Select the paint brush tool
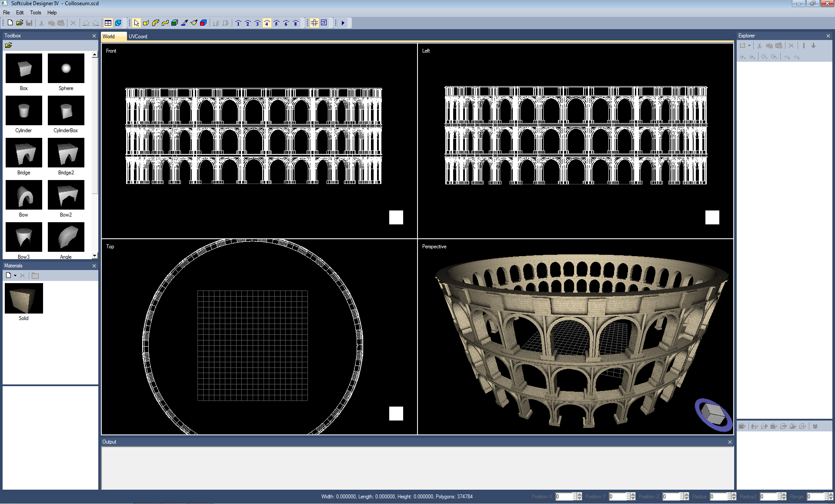 pyautogui.click(x=194, y=23)
